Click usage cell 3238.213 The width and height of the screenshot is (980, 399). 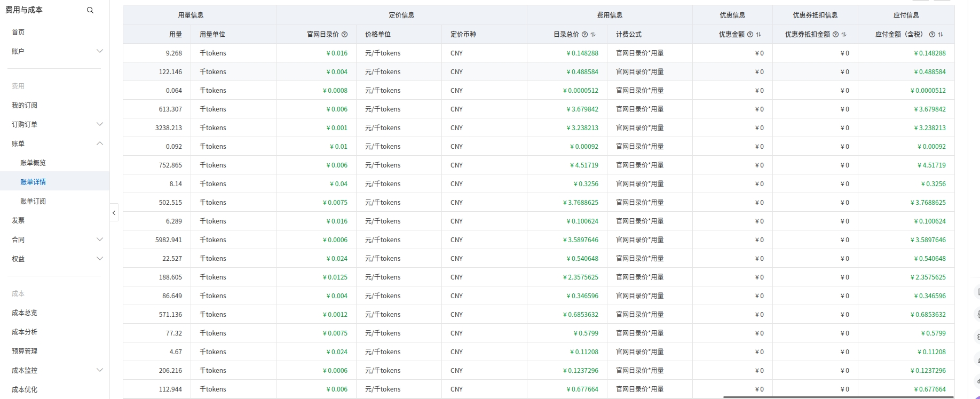(169, 127)
